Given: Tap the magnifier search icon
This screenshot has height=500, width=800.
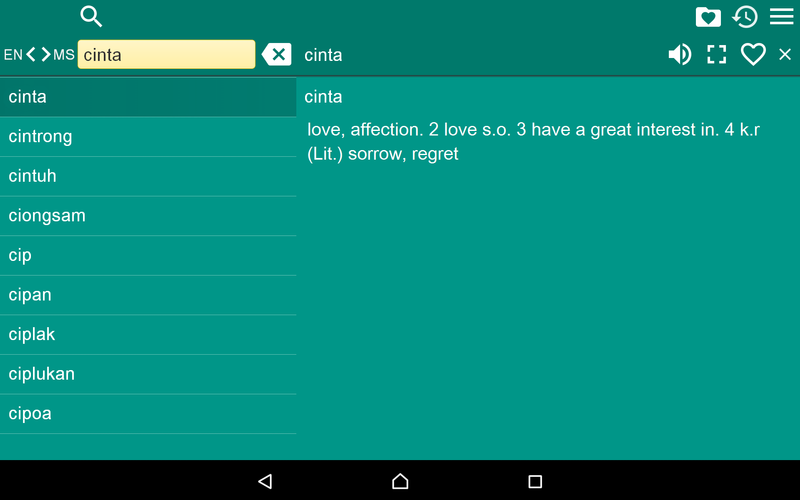Looking at the screenshot, I should (91, 16).
